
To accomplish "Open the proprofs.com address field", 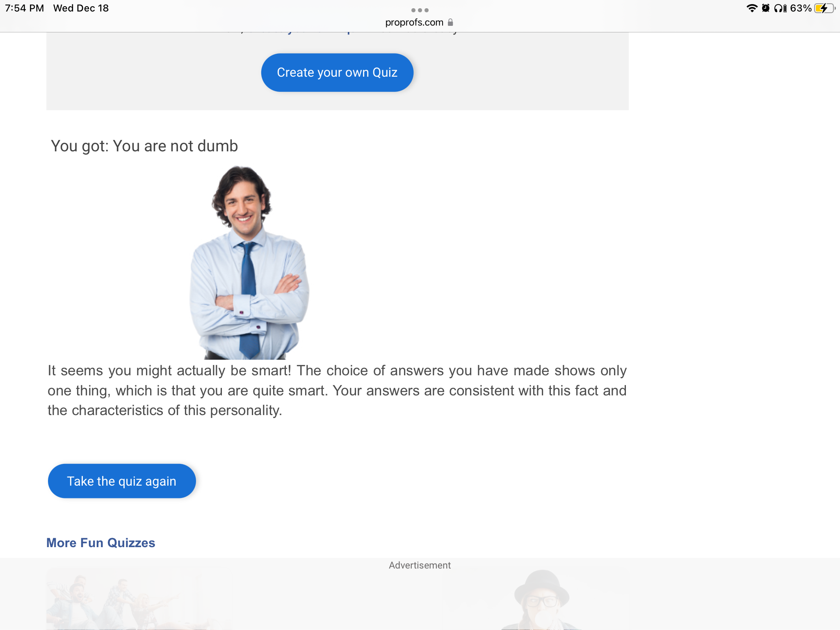I will tap(414, 22).
